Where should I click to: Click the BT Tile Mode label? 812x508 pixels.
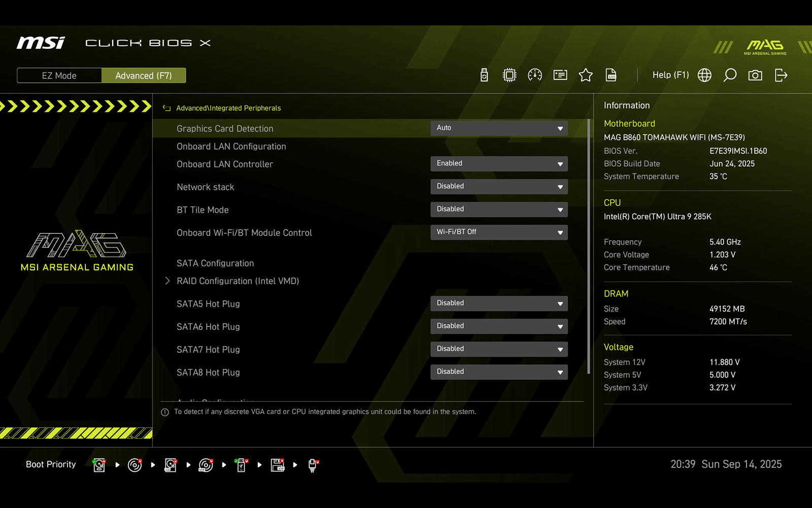point(202,210)
